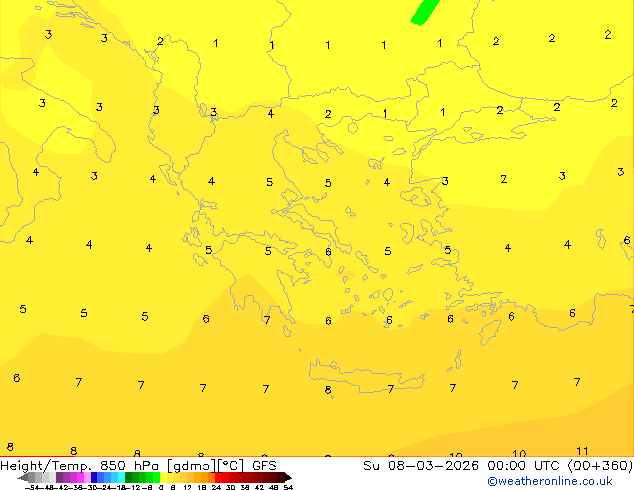Click the '0' legend scale label

(161, 487)
